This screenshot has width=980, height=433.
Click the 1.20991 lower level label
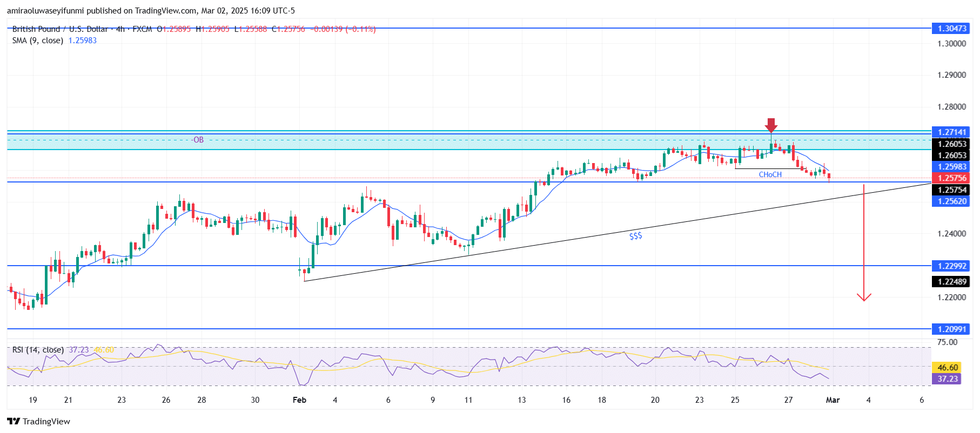[x=951, y=329]
